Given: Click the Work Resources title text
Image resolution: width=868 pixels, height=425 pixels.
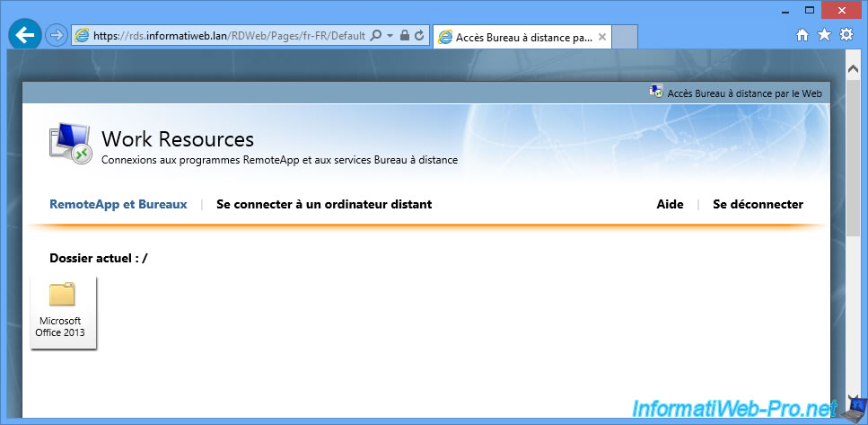Looking at the screenshot, I should (178, 138).
